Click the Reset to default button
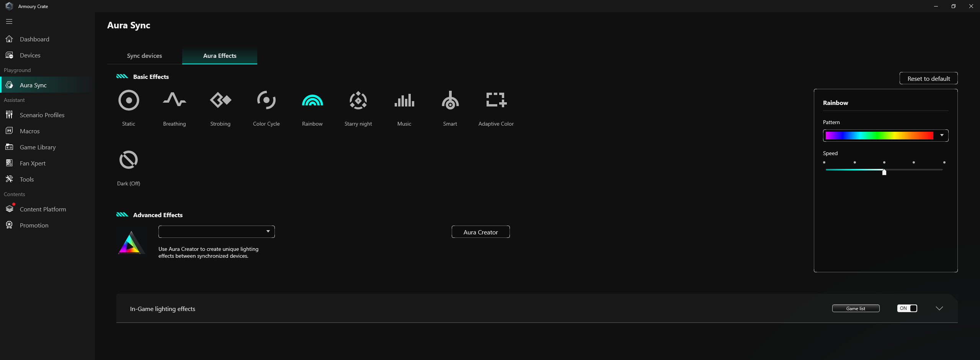The height and width of the screenshot is (360, 980). (928, 79)
